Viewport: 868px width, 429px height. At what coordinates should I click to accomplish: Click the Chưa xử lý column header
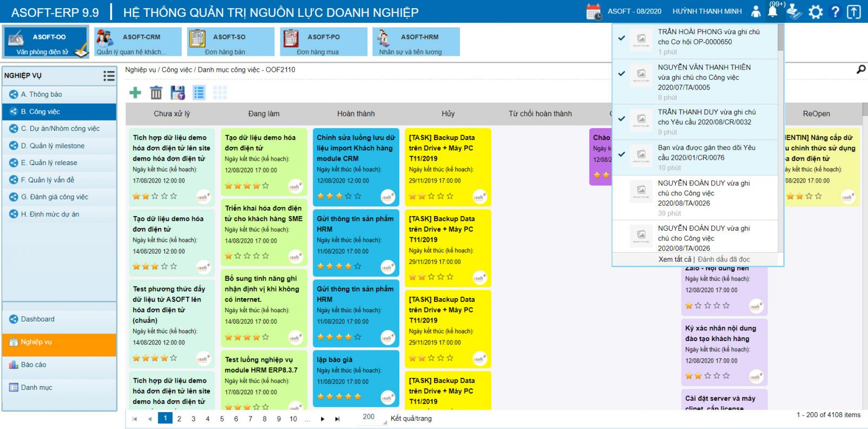click(172, 114)
